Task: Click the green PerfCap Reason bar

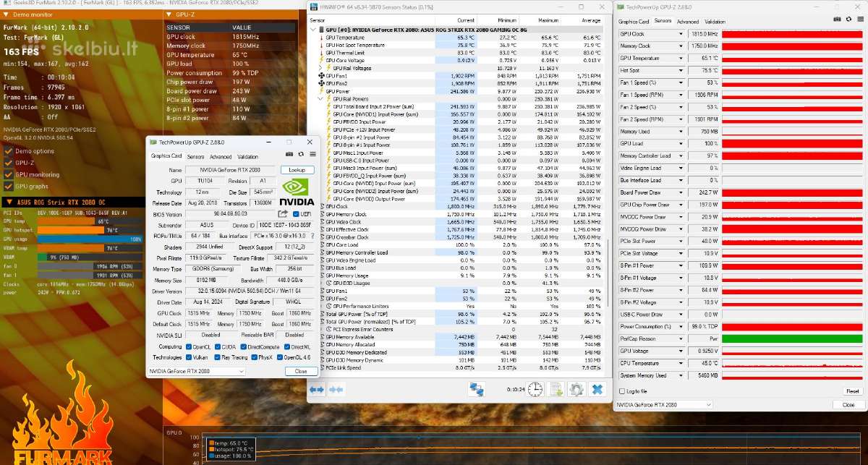Action: click(791, 338)
